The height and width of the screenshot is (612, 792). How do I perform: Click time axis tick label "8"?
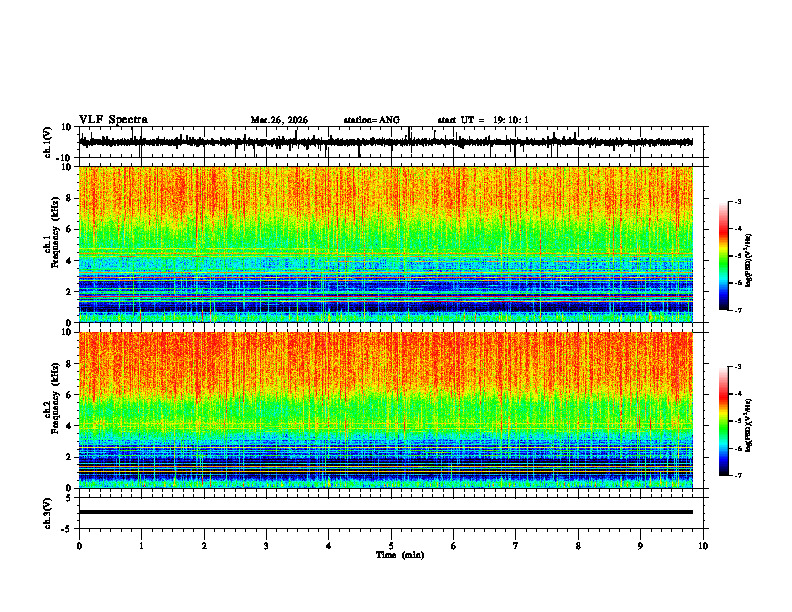578,546
